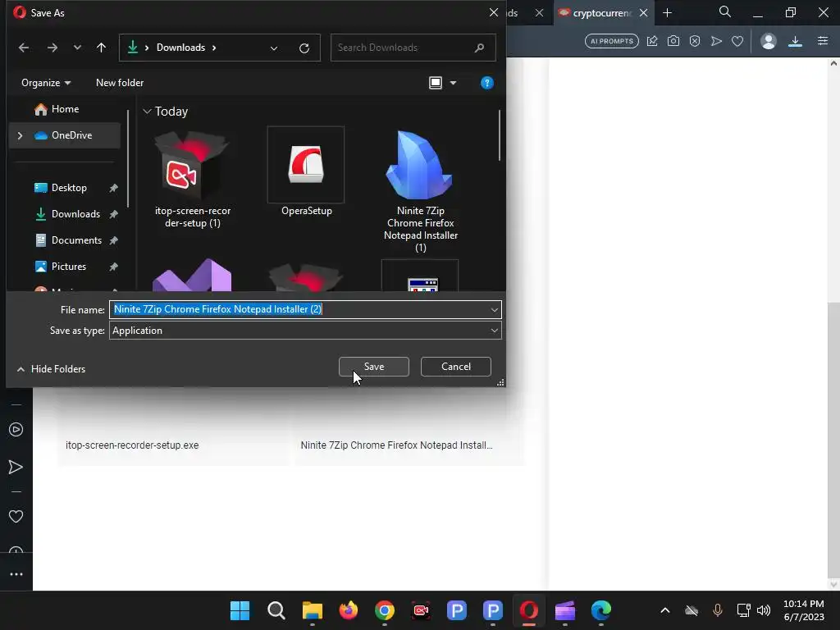The height and width of the screenshot is (630, 840).
Task: Open the Organize menu
Action: point(46,83)
